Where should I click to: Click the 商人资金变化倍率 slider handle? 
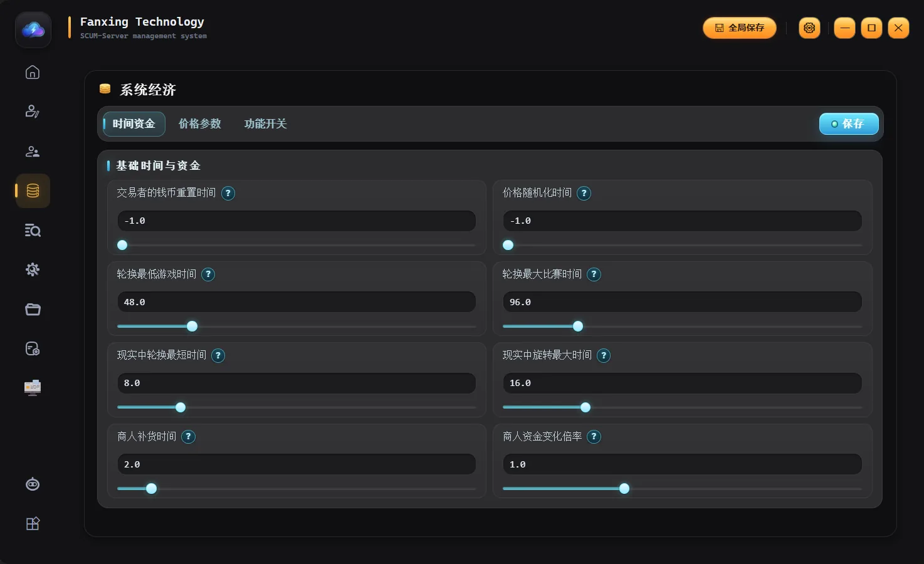click(x=624, y=489)
